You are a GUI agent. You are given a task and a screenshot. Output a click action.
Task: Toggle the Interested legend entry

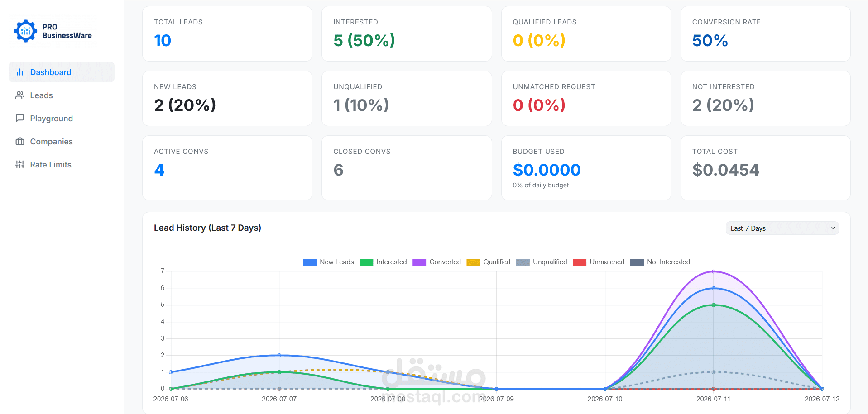click(x=383, y=262)
